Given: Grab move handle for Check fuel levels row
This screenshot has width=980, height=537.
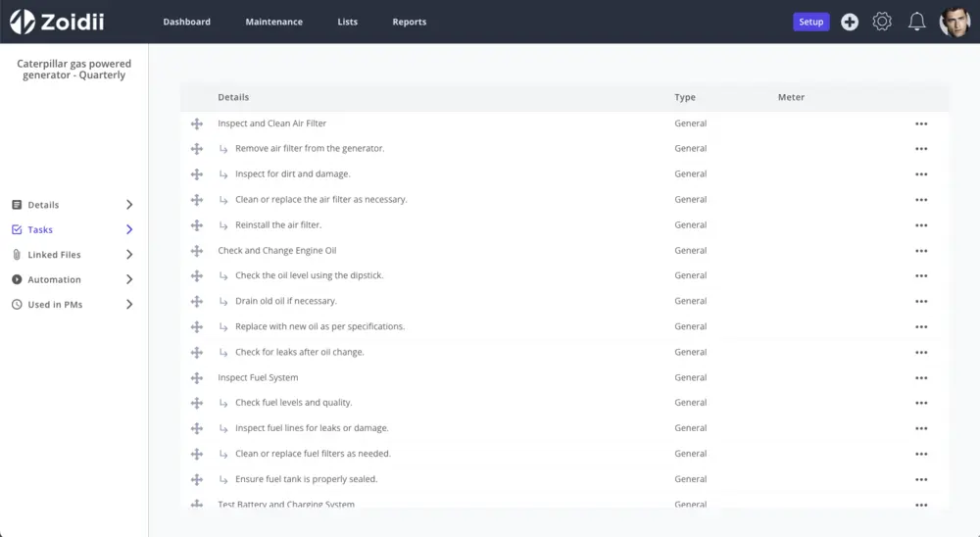Looking at the screenshot, I should (x=197, y=403).
